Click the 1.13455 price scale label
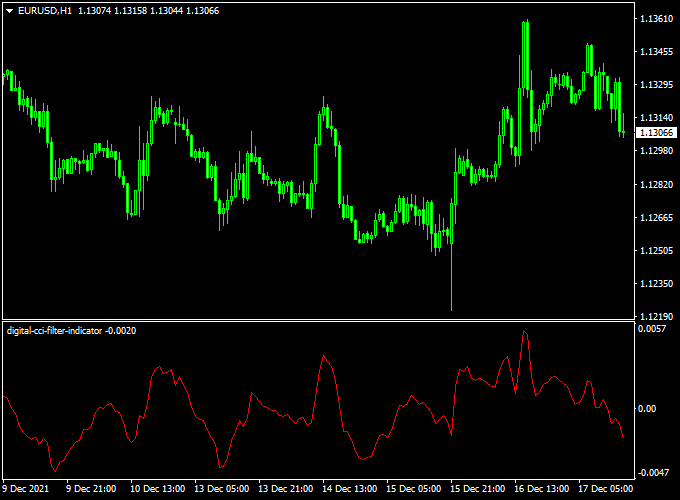The height and width of the screenshot is (500, 680). (x=657, y=52)
